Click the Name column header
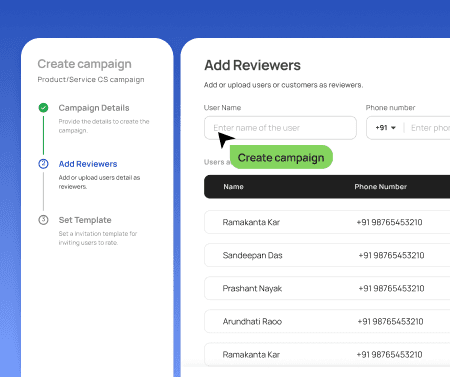Image resolution: width=450 pixels, height=377 pixels. [x=233, y=187]
